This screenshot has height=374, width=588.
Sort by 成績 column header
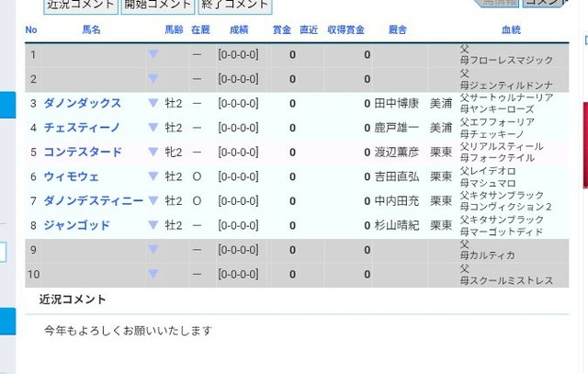tap(239, 30)
